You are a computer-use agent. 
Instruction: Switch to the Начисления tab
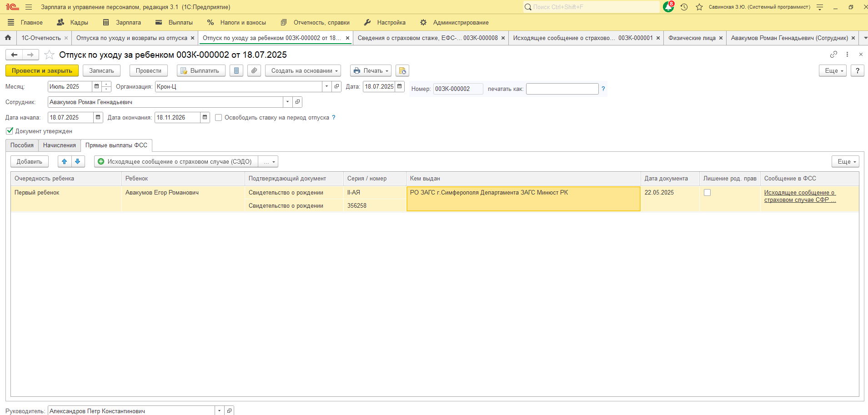(x=59, y=145)
